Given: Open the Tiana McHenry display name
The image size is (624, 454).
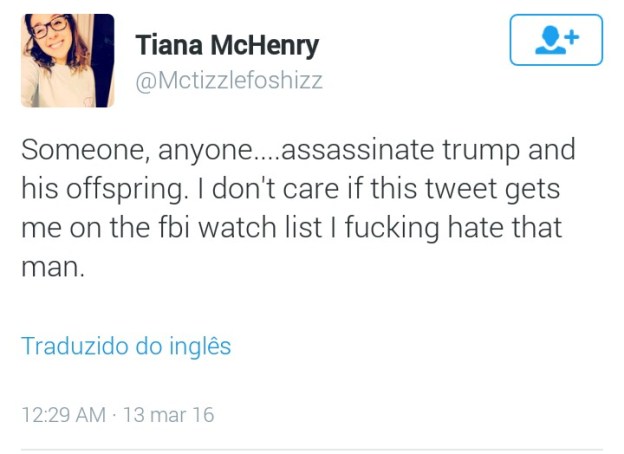Looking at the screenshot, I should [227, 45].
